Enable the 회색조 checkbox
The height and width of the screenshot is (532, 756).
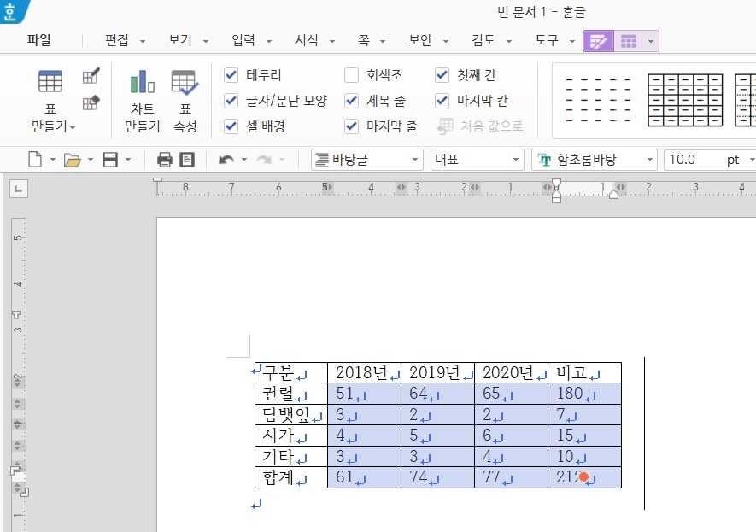(x=352, y=75)
